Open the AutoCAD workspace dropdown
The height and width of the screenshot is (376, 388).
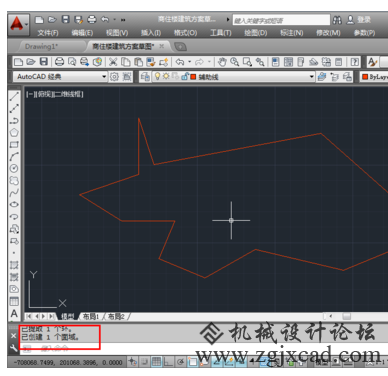(x=60, y=77)
